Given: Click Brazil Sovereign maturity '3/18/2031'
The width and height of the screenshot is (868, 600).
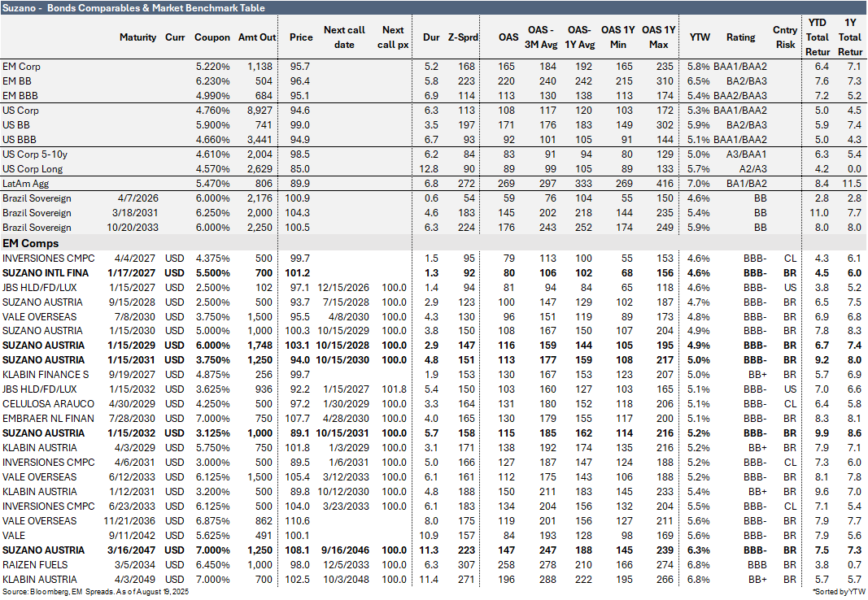Looking at the screenshot, I should point(135,213).
